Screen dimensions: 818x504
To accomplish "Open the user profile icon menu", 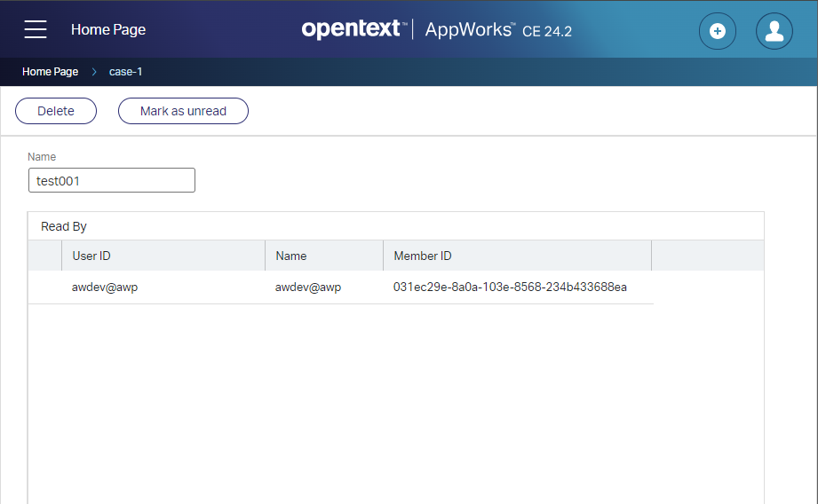I will click(774, 31).
